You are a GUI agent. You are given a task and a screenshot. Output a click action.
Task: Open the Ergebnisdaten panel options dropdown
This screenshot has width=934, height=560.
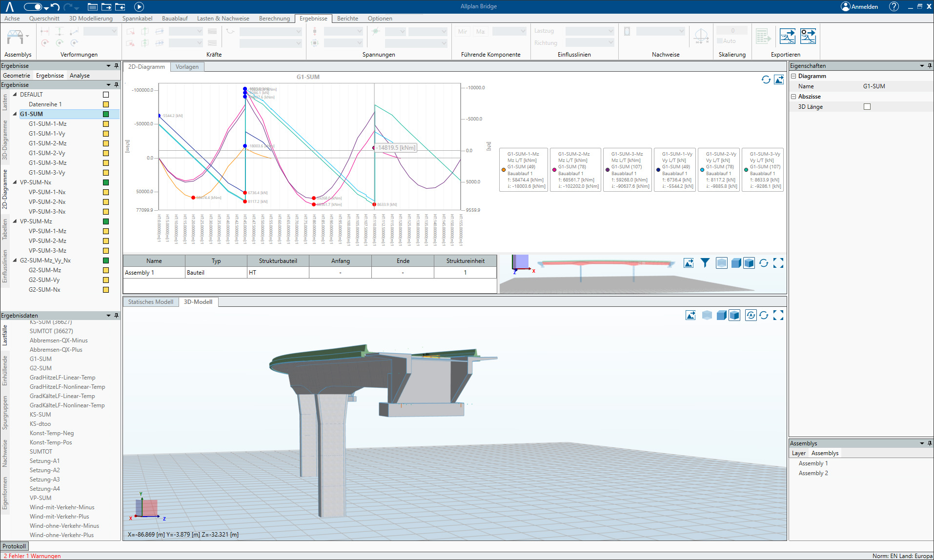pos(108,316)
